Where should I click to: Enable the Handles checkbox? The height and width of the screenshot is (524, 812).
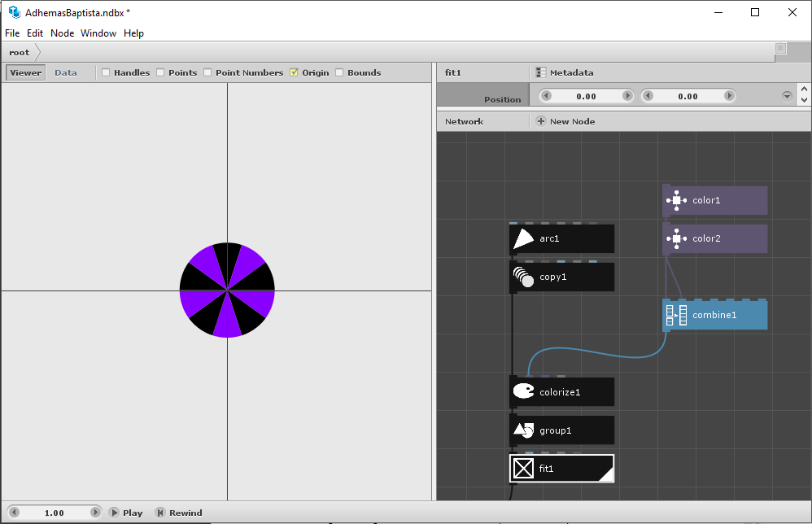(x=106, y=72)
